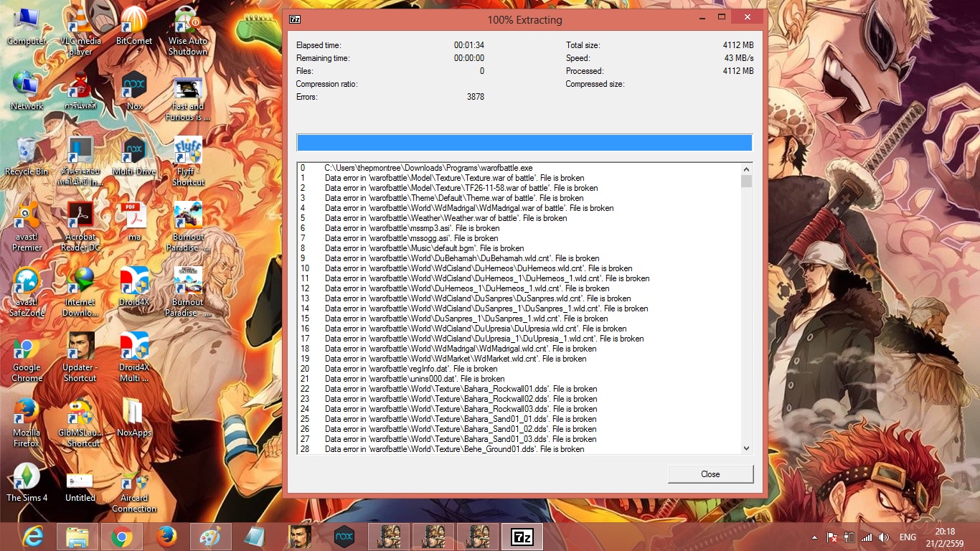This screenshot has height=551, width=980.
Task: Click the scrollbar thumb in the error list
Action: [746, 181]
